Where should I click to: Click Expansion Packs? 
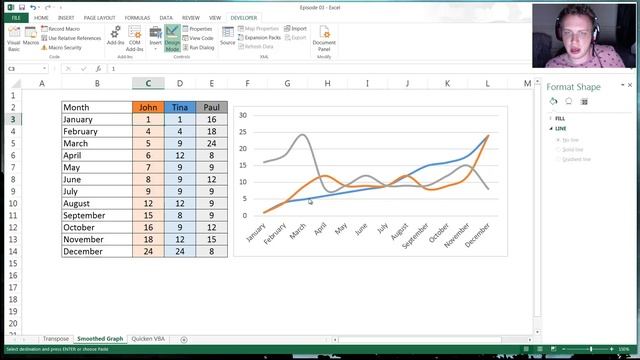[259, 38]
